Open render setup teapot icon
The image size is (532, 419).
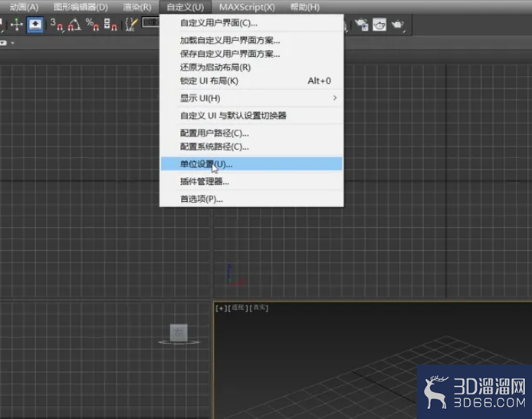[x=362, y=25]
